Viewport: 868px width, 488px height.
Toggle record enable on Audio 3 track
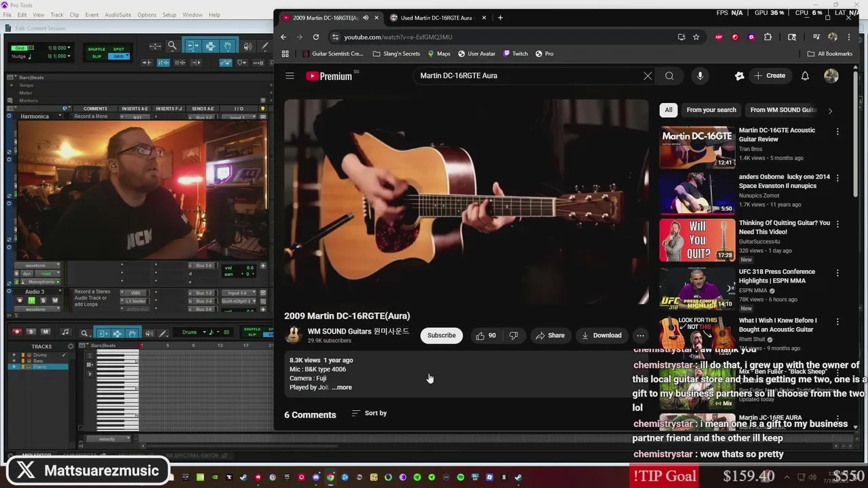click(x=20, y=300)
